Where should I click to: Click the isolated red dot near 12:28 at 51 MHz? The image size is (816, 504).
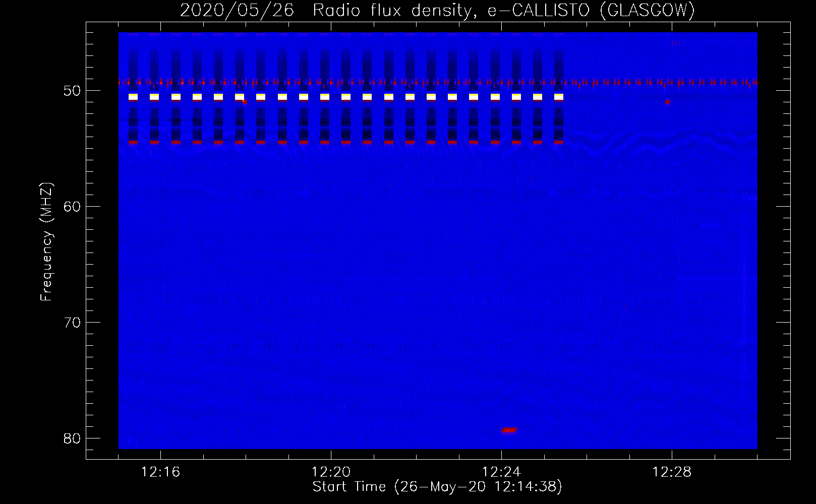(667, 102)
